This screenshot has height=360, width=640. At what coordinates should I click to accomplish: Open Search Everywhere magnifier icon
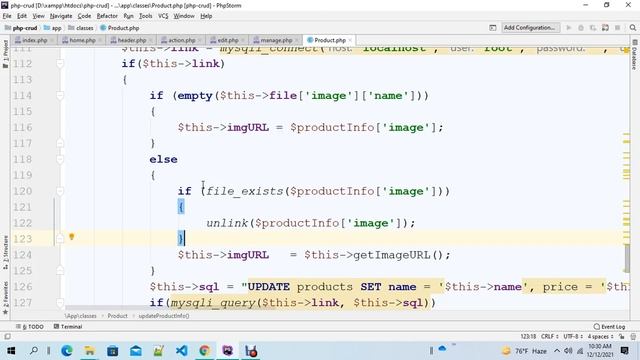point(633,28)
